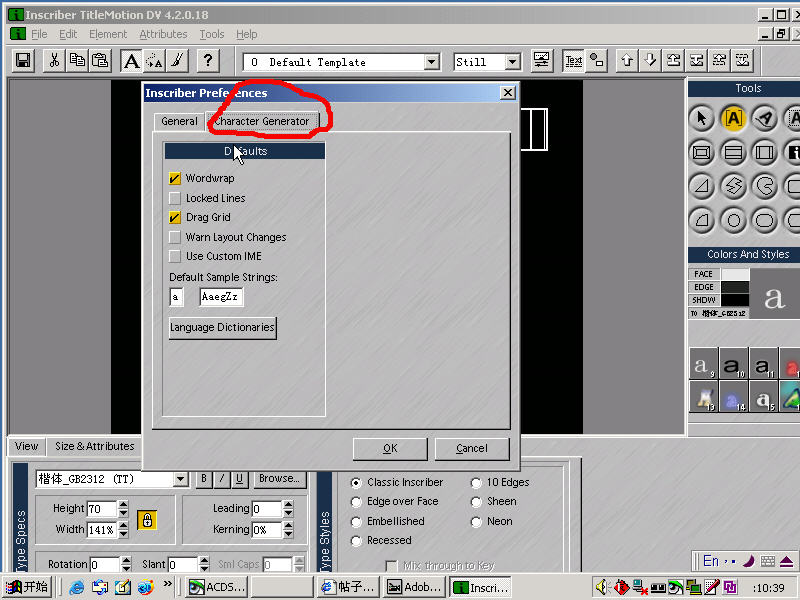Open the Tools menu
800x600 pixels.
click(x=212, y=34)
